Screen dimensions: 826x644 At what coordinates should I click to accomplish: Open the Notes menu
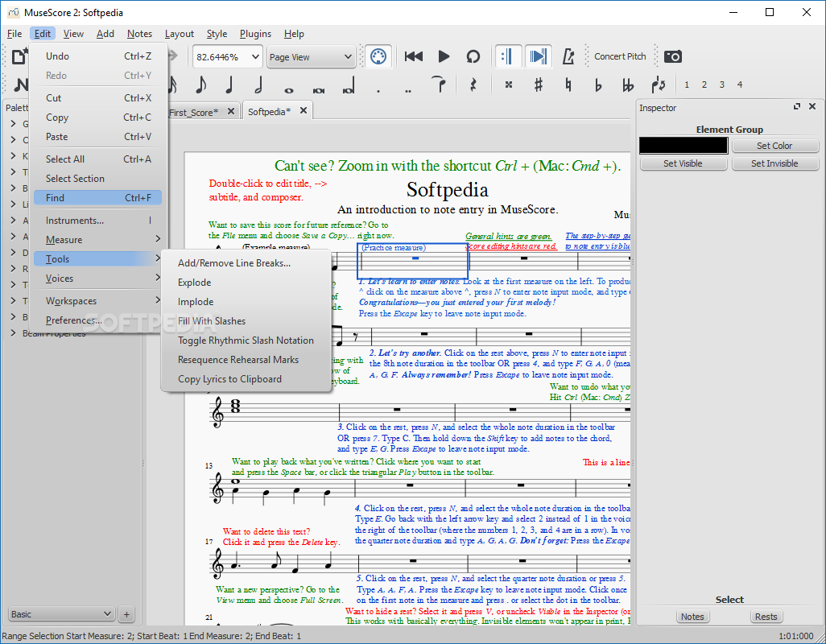coord(139,34)
